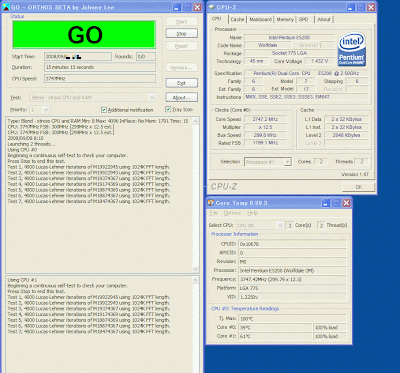Viewport: 400px width, 373px height.
Task: Click the ORTHOS title bar app icon
Action: 6,7
